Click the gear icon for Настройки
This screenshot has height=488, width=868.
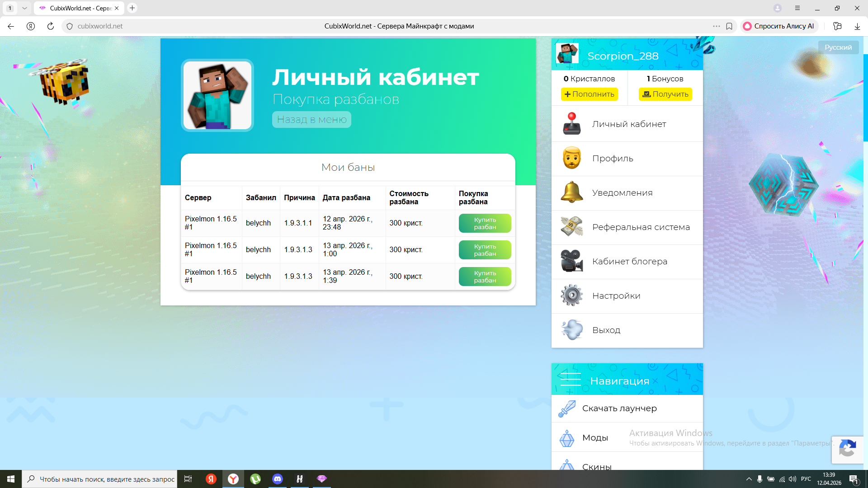(x=571, y=296)
